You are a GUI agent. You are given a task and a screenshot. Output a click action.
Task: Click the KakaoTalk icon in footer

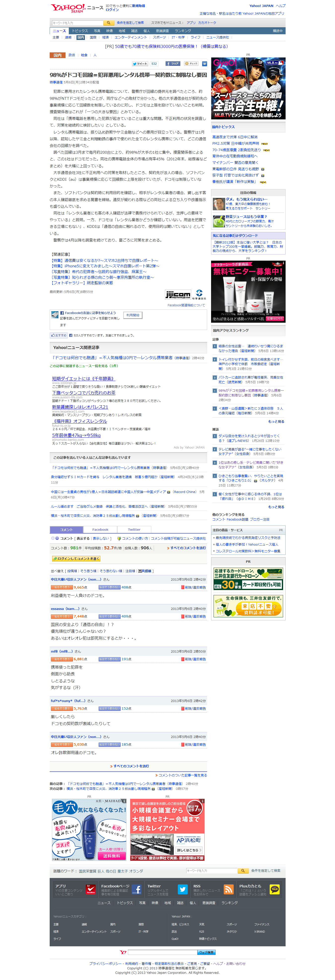coord(274,889)
